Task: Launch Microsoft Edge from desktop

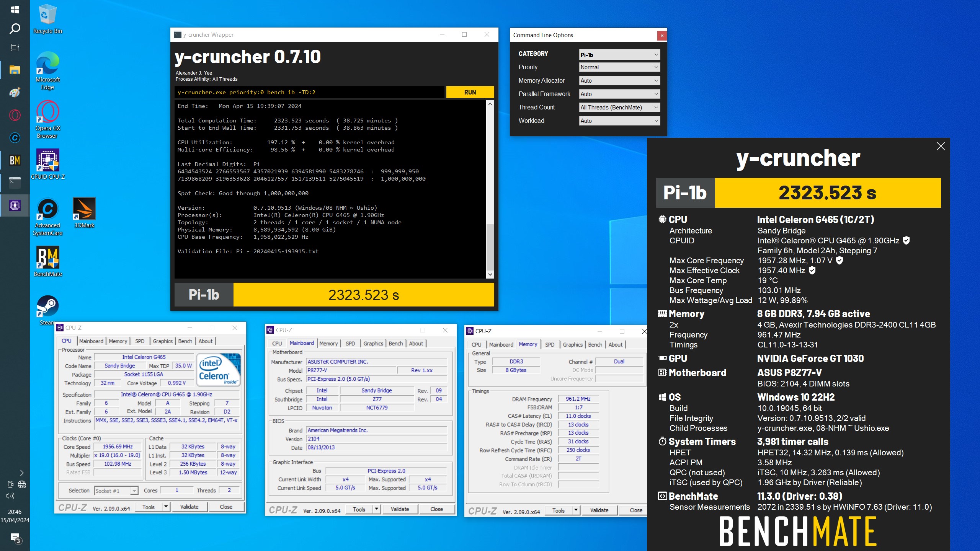Action: (47, 71)
